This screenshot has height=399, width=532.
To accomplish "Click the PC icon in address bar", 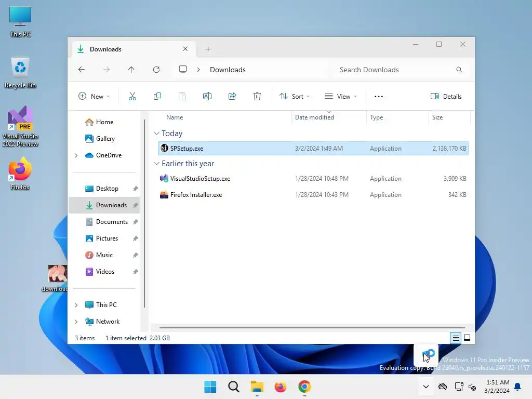I will click(x=183, y=70).
